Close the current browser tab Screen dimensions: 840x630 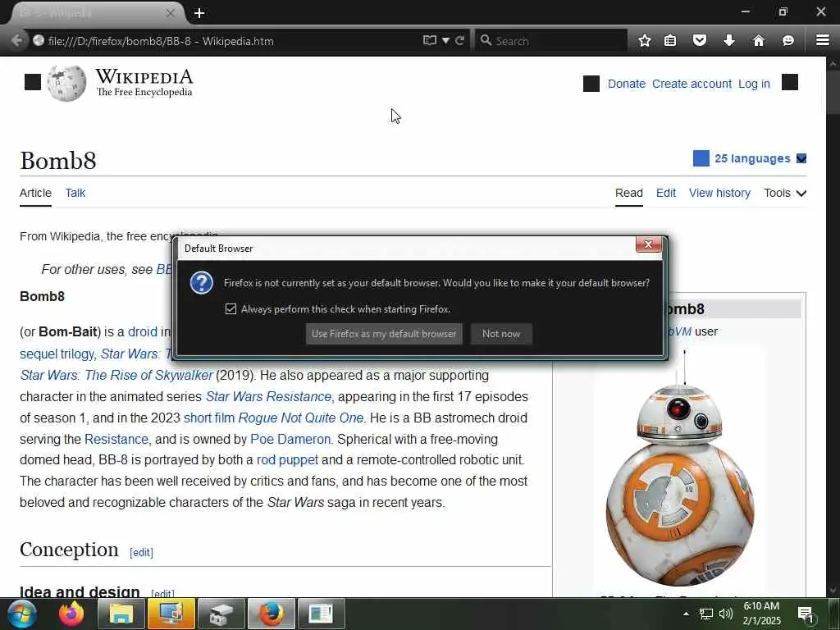click(171, 13)
